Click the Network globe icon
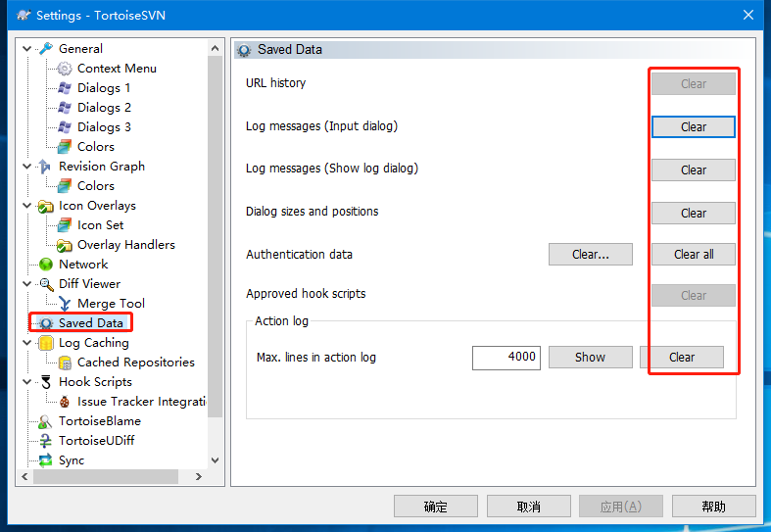 tap(46, 265)
